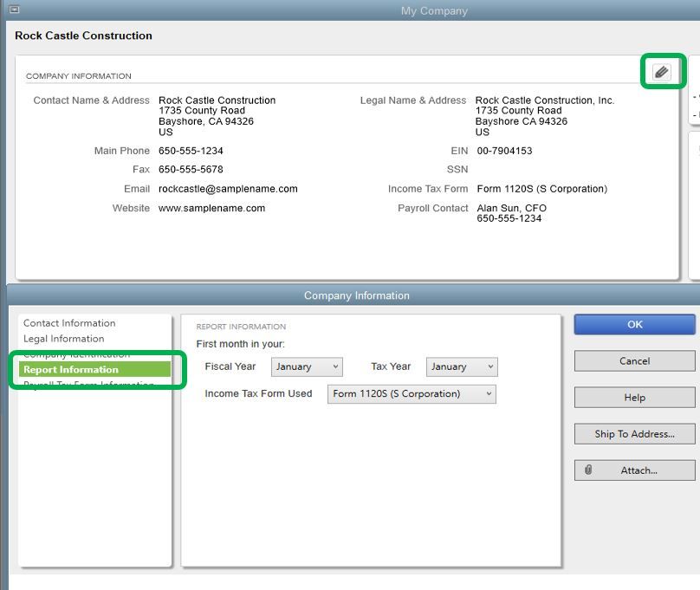Click the Rock Castle Construction heading
This screenshot has width=700, height=590.
(83, 36)
